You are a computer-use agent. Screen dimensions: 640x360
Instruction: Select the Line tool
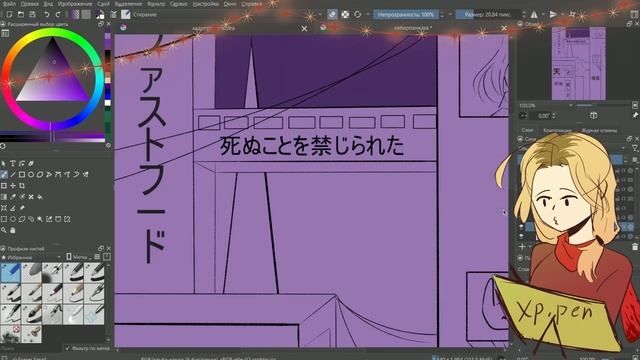coord(13,174)
